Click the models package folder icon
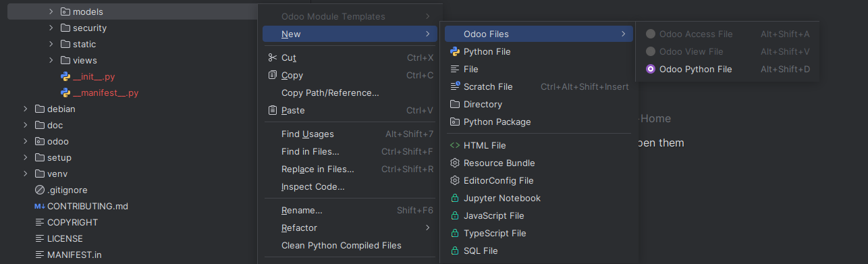Screen dimensions: 868x264 65,11
